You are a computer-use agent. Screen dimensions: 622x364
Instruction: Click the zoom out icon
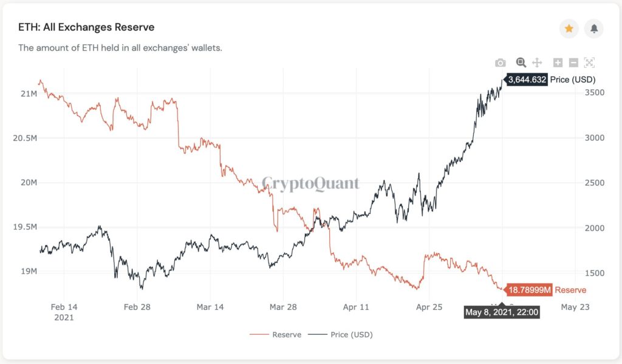[x=573, y=62]
